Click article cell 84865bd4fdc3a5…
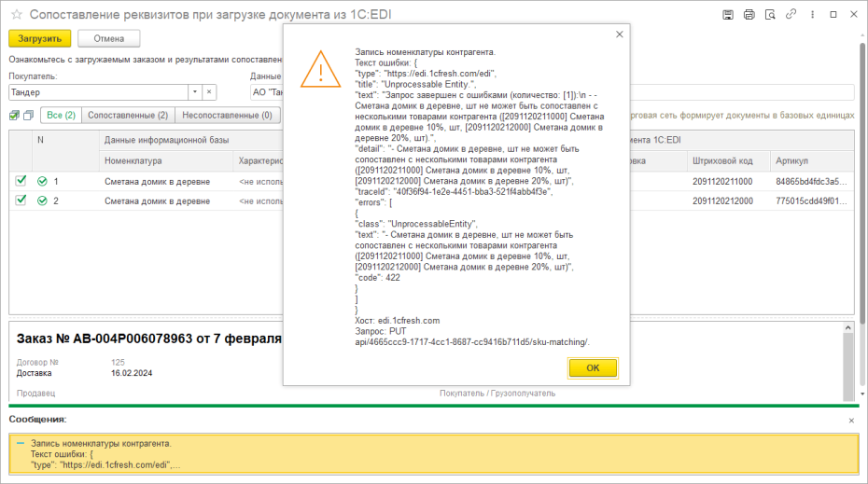Image resolution: width=868 pixels, height=484 pixels. [811, 182]
